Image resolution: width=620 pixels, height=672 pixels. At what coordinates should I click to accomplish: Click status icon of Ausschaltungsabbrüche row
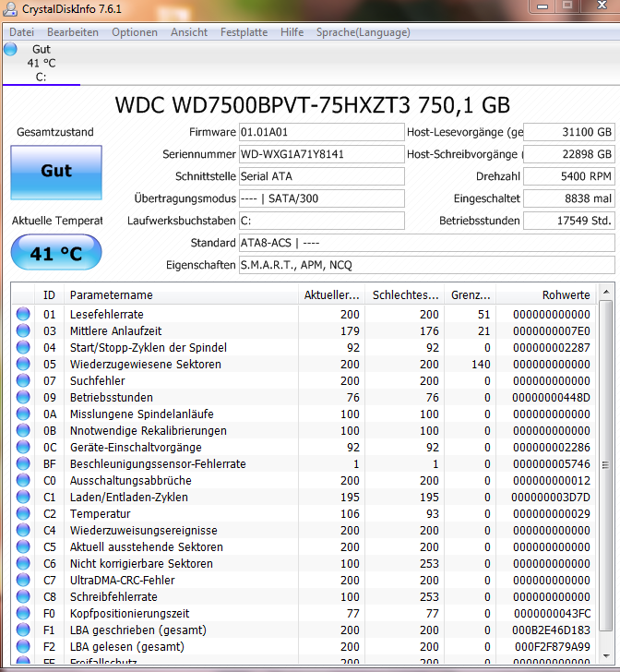click(x=23, y=480)
